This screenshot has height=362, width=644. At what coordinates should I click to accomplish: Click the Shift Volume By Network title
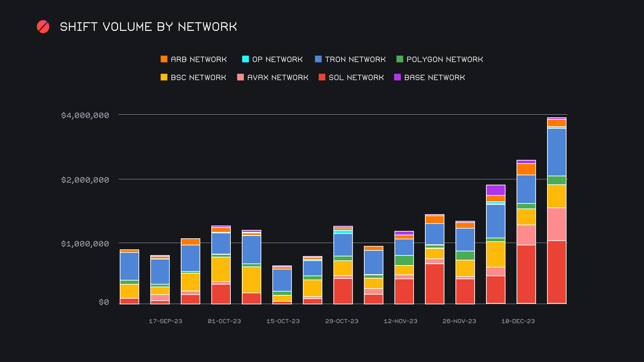pyautogui.click(x=148, y=27)
